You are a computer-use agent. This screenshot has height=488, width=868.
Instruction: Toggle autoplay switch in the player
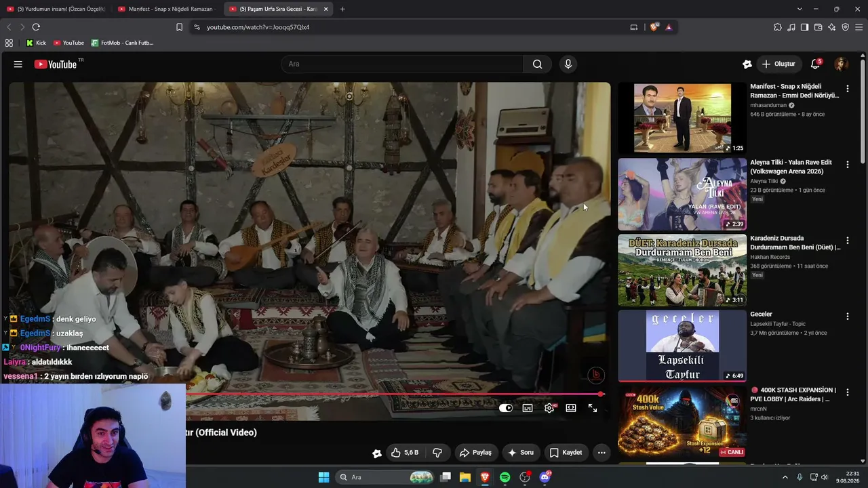(506, 408)
